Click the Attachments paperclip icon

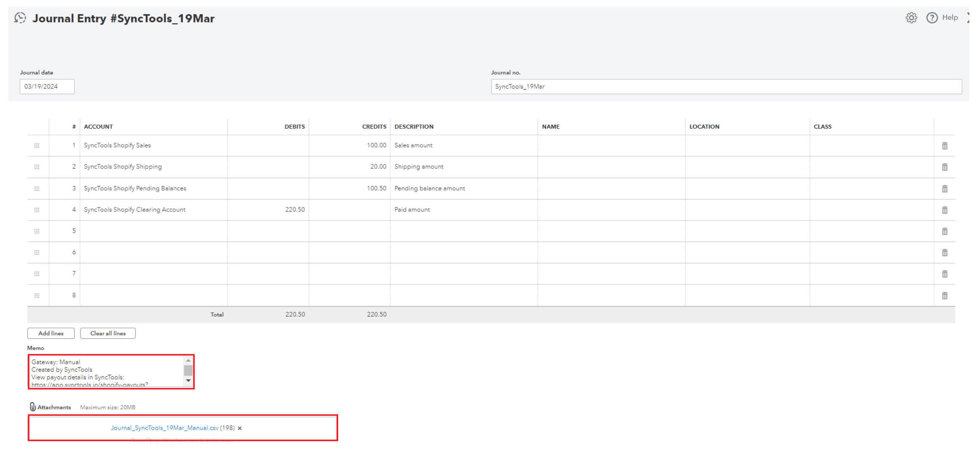(32, 407)
